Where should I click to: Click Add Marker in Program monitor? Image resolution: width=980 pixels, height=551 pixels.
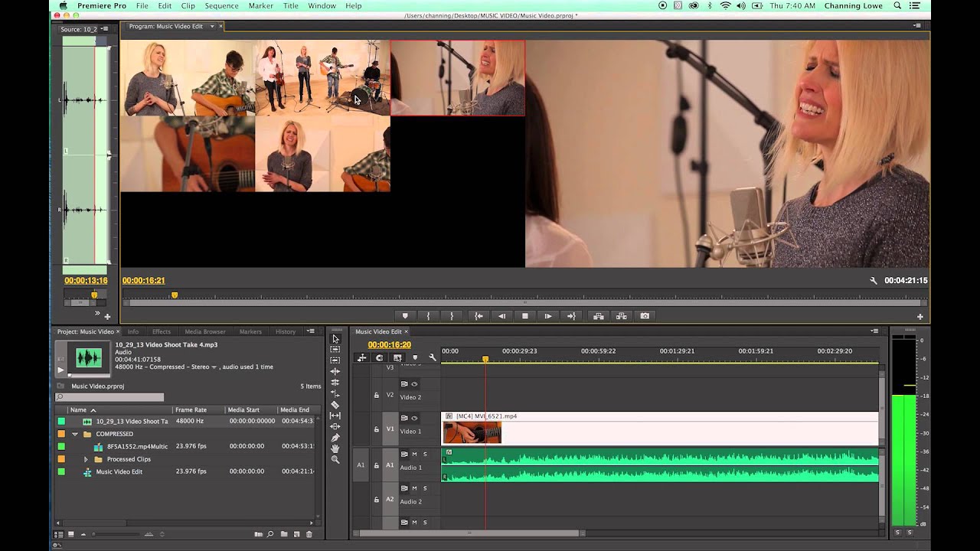coord(405,316)
